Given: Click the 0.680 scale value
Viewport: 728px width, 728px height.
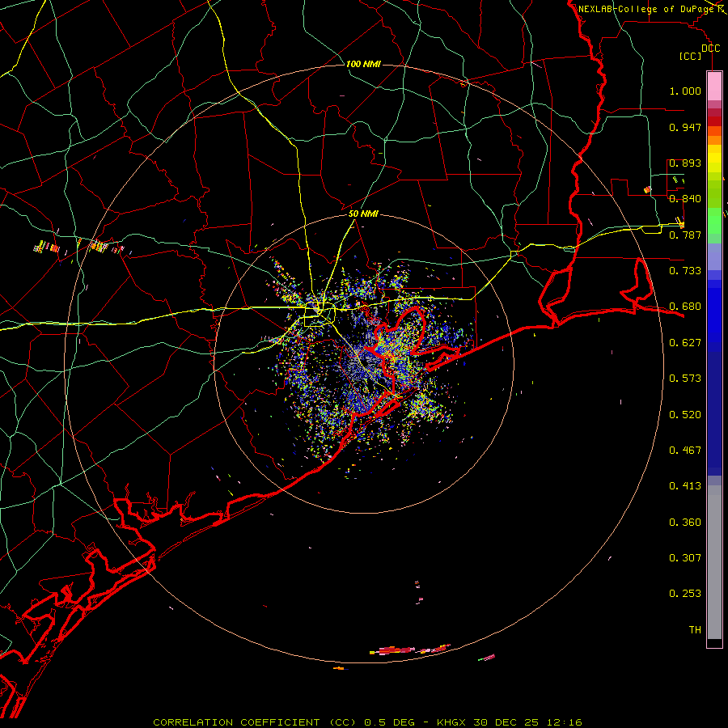Looking at the screenshot, I should coord(685,307).
